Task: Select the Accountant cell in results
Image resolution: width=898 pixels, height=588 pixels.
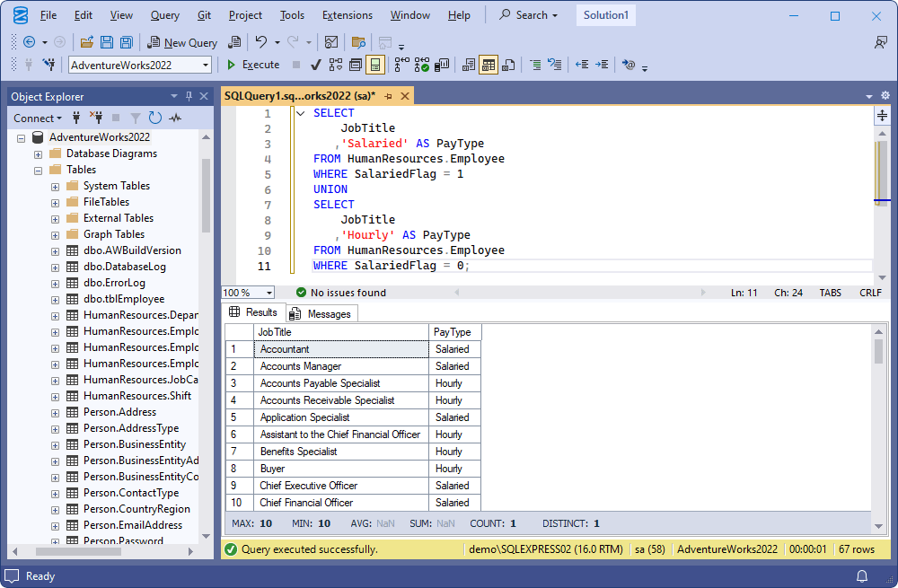Action: point(341,349)
